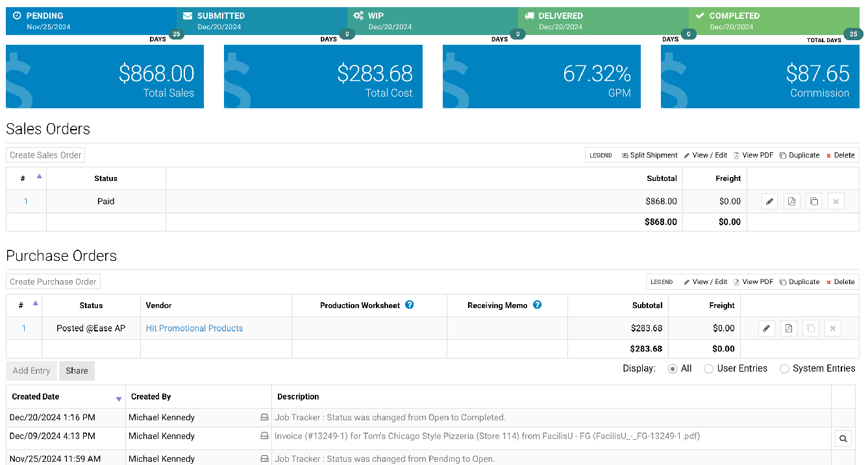Click the Share button
The width and height of the screenshot is (868, 465).
click(x=77, y=371)
